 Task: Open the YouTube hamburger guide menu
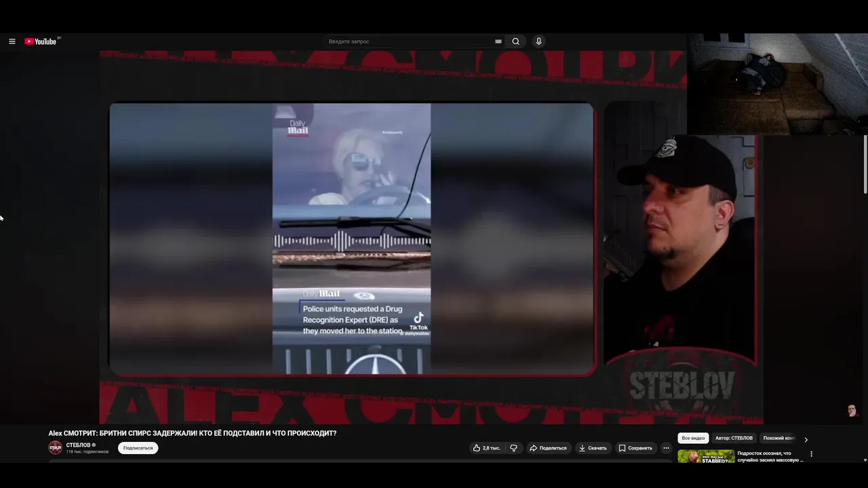(x=12, y=41)
